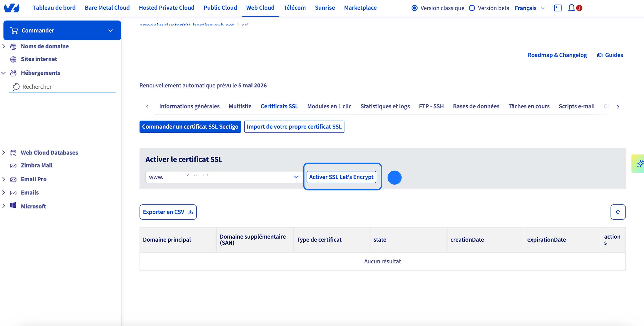This screenshot has height=326, width=644.
Task: Switch to Version beta
Action: tap(472, 8)
